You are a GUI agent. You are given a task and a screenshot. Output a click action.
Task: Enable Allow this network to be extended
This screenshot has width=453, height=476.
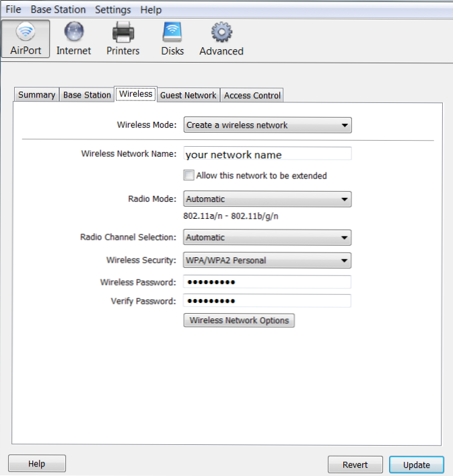(188, 175)
